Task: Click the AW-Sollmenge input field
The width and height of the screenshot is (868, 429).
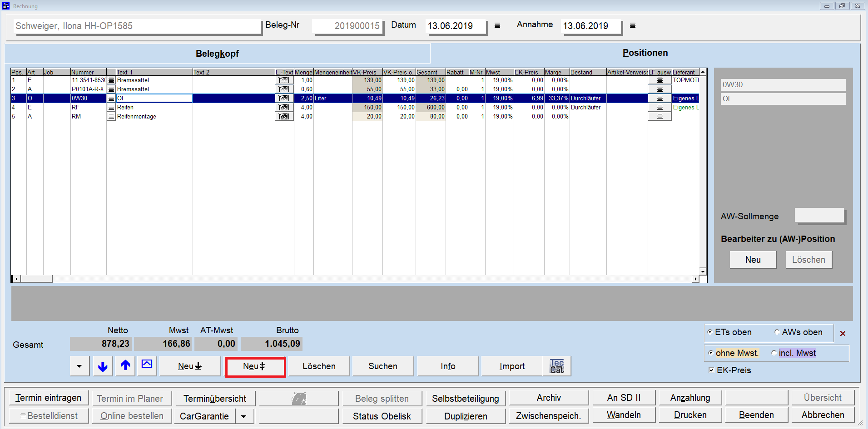Action: click(x=819, y=216)
